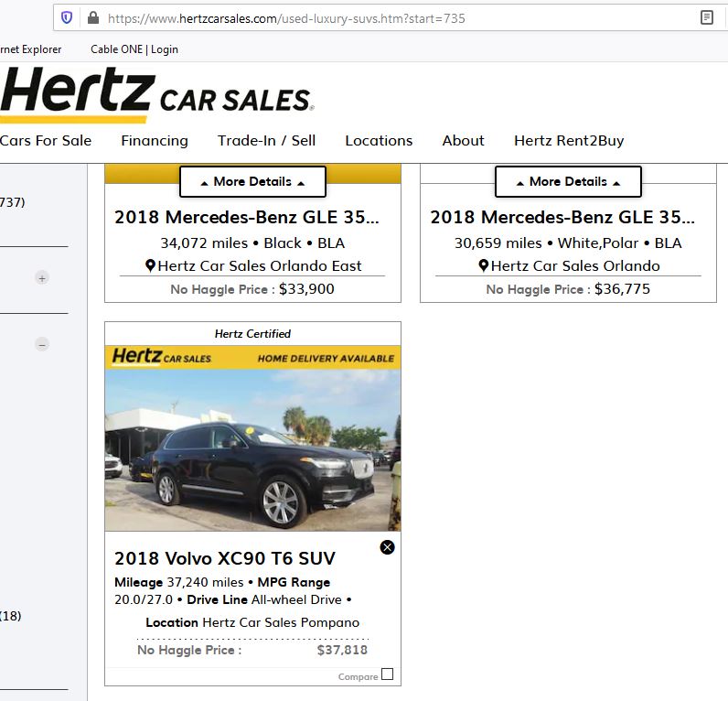Open 2018 Mercedes-Benz GLE with 30,659 miles
This screenshot has width=728, height=701.
pos(562,217)
